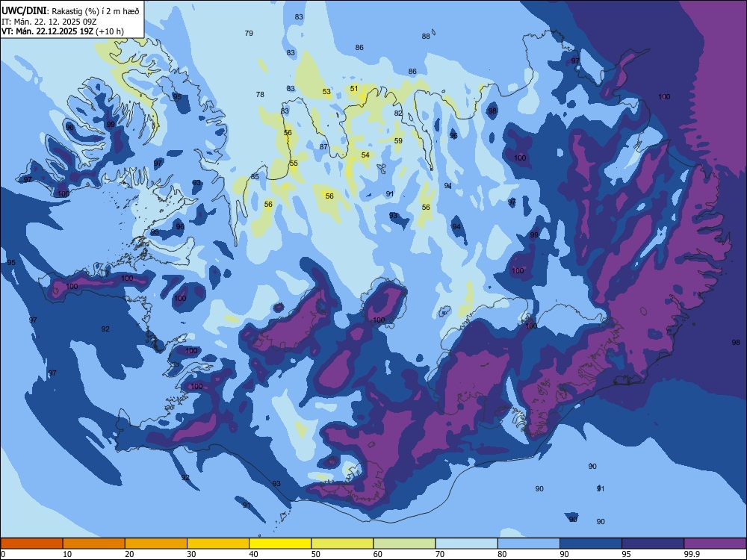Click the dark indigo 95–99.9 legend swatch
Screen dimensions: 747x560
point(653,544)
